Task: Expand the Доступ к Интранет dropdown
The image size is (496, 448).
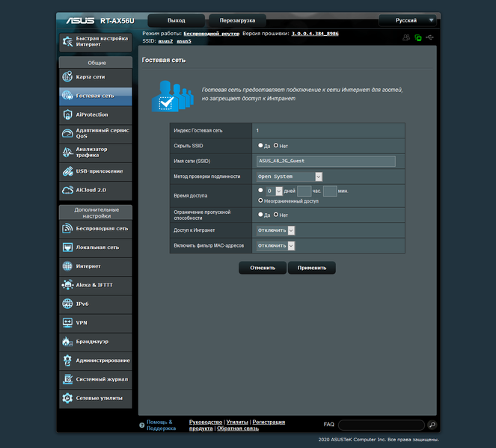Action: pyautogui.click(x=275, y=230)
